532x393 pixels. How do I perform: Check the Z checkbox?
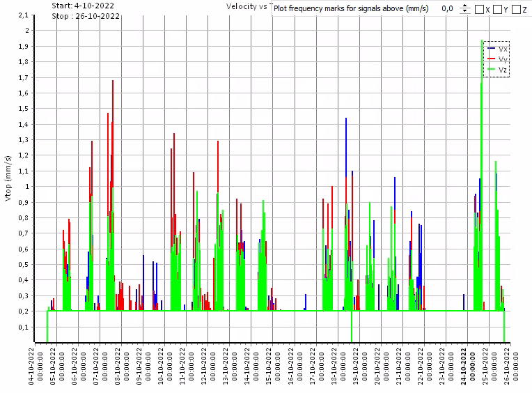516,9
